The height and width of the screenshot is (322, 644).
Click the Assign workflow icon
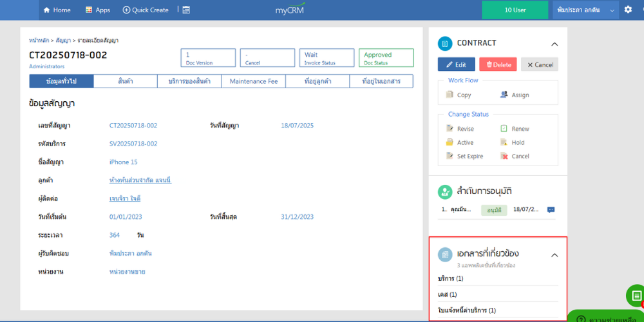tap(504, 95)
